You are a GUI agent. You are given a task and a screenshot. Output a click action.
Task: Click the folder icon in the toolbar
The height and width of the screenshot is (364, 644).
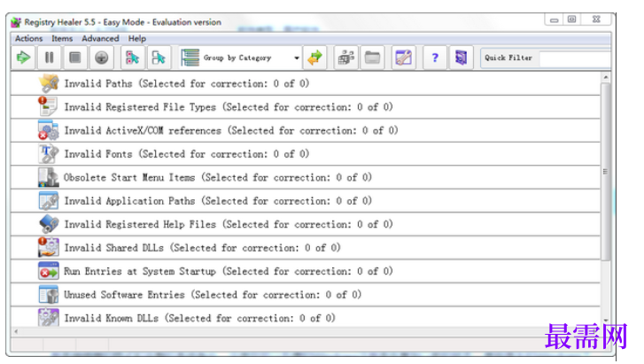373,58
